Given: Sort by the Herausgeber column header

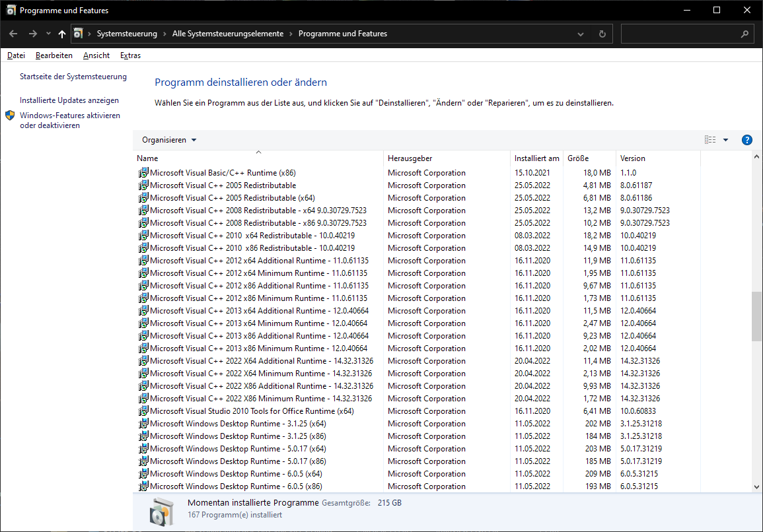Looking at the screenshot, I should tap(447, 158).
